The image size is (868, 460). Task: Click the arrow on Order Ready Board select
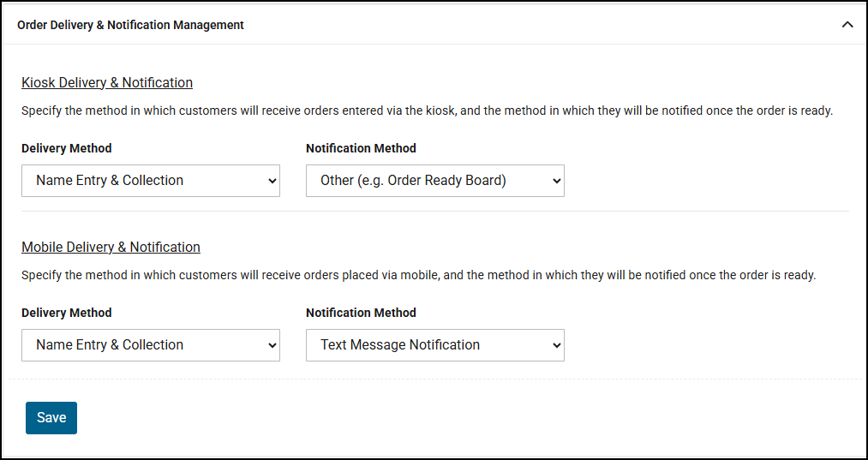coord(557,181)
